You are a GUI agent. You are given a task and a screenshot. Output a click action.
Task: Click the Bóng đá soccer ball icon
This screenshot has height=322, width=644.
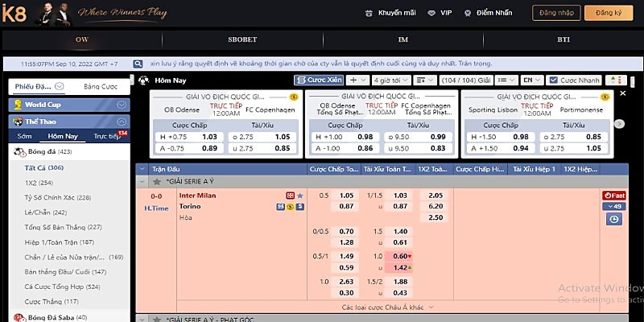pos(19,152)
